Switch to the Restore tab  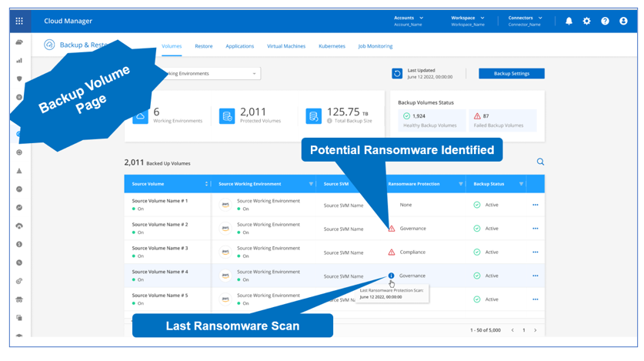(x=204, y=46)
